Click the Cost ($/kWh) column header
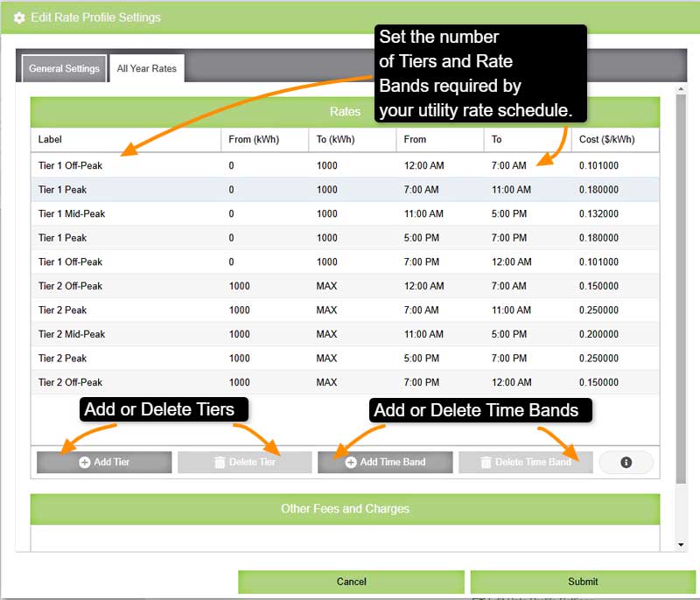Viewport: 700px width, 600px height. pyautogui.click(x=606, y=139)
